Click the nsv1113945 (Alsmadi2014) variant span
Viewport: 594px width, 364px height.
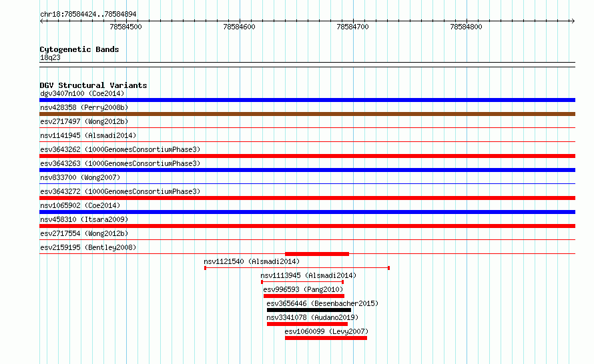[x=302, y=282]
